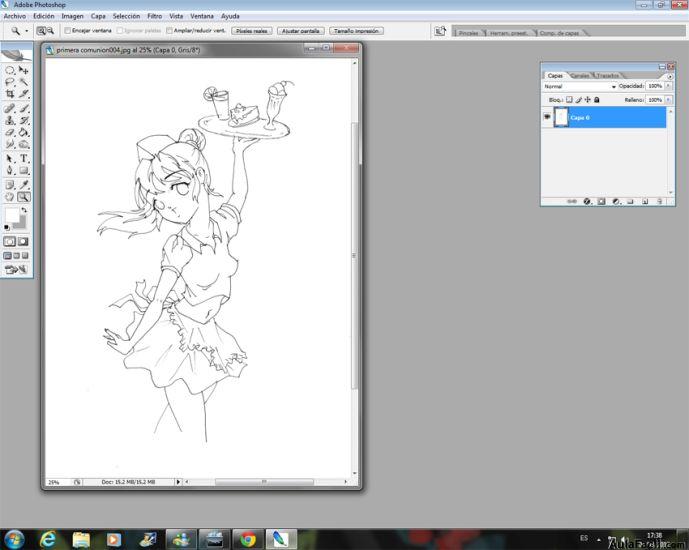Switch to Trazados tab
Image resolution: width=689 pixels, height=550 pixels.
tap(607, 76)
